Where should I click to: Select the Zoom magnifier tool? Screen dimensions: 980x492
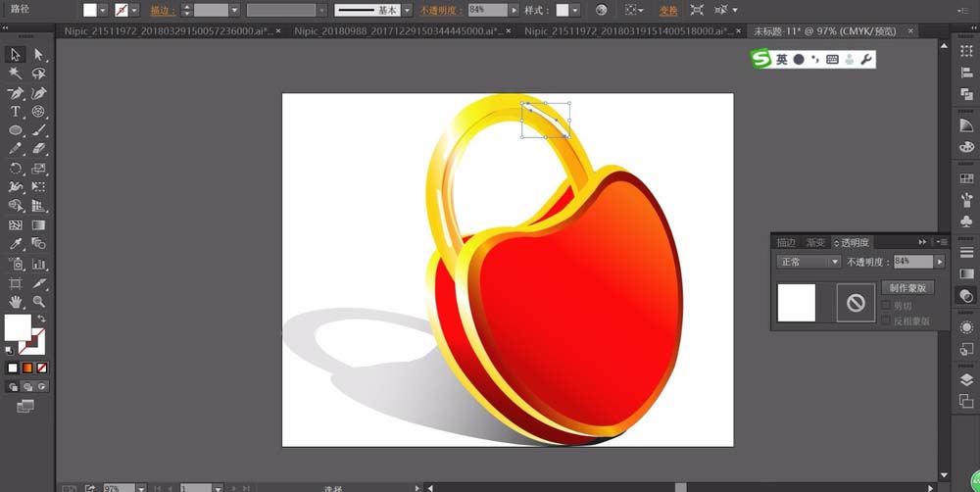(x=39, y=302)
